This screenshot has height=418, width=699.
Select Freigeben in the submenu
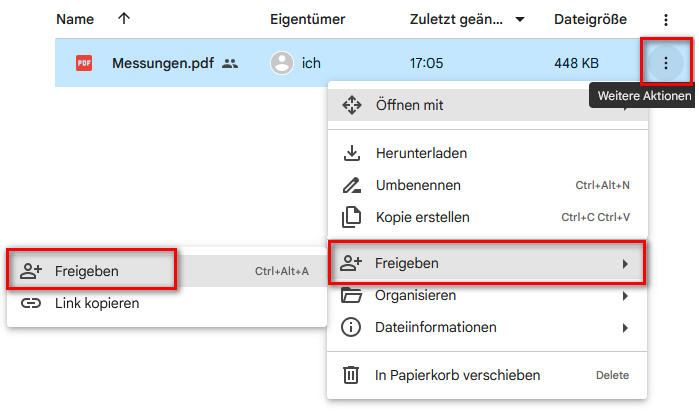[88, 271]
